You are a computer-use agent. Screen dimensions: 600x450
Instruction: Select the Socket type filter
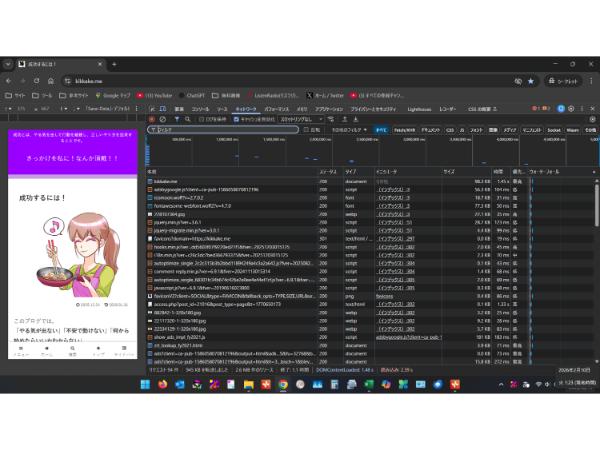(554, 130)
